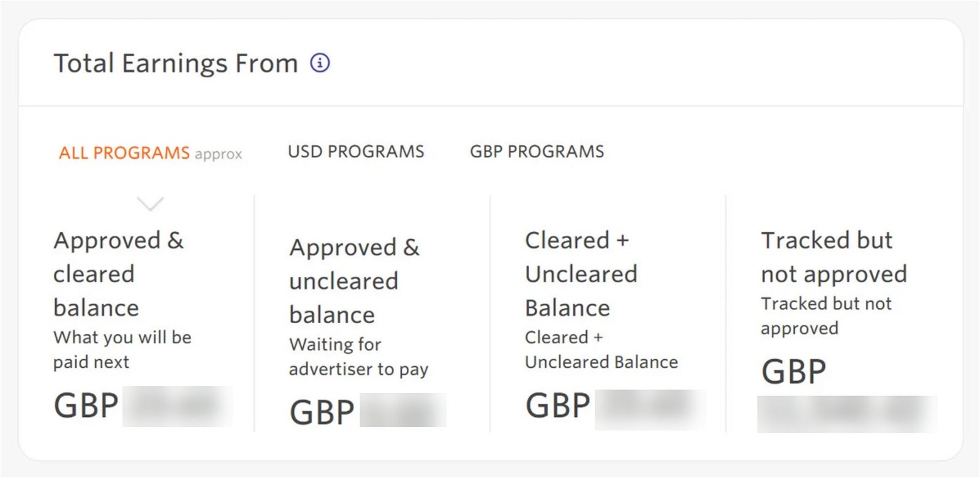Click the large Cleared + Uncleared Balance heading
The width and height of the screenshot is (980, 478).
click(581, 274)
